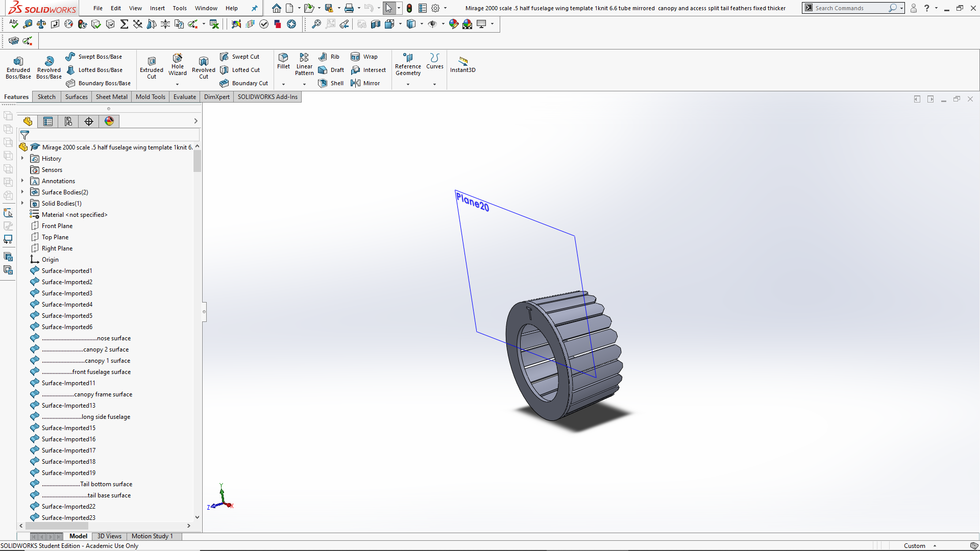Open the 3D Views tab

click(109, 536)
